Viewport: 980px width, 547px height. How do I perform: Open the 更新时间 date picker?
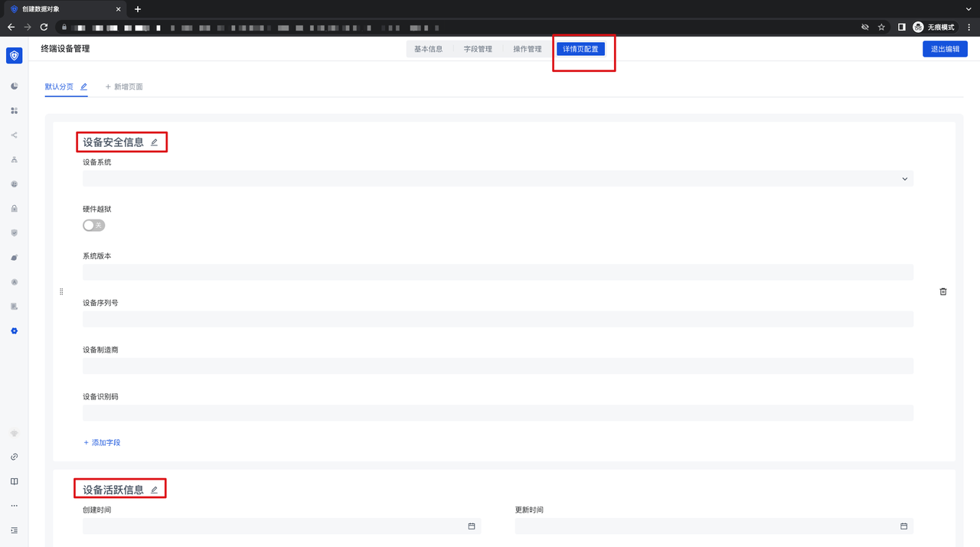pyautogui.click(x=903, y=526)
